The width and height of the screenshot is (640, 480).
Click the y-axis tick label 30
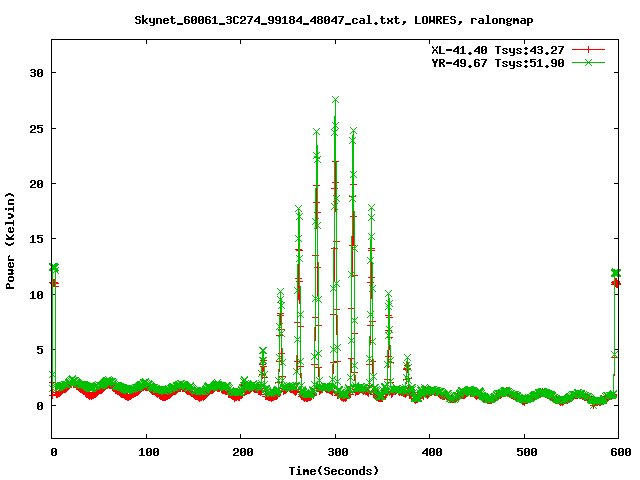point(36,73)
